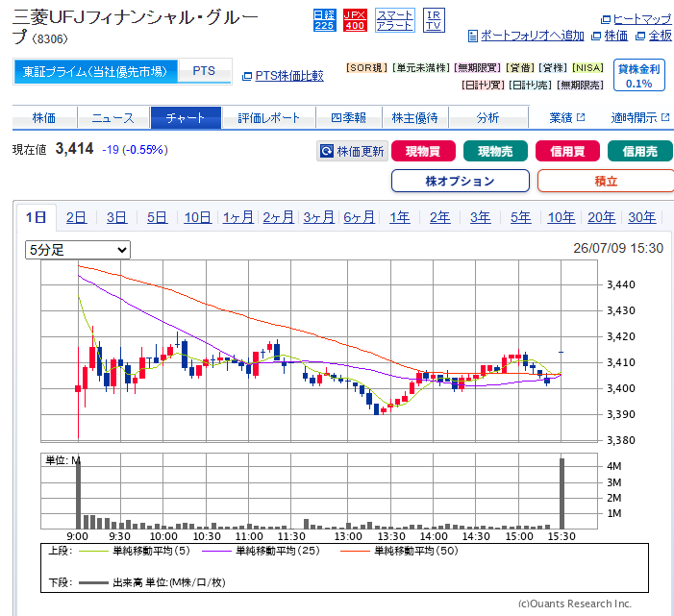Image resolution: width=674 pixels, height=616 pixels.
Task: Open ポートフォリオへ追加 link
Action: (x=532, y=36)
